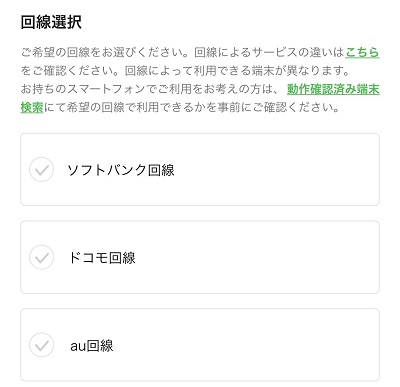Image resolution: width=400 pixels, height=387 pixels.
Task: Select the ソフトバンク回線 checkmark circle
Action: [x=41, y=170]
